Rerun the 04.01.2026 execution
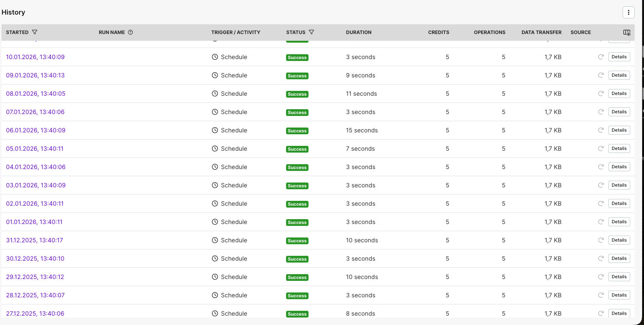 (601, 167)
